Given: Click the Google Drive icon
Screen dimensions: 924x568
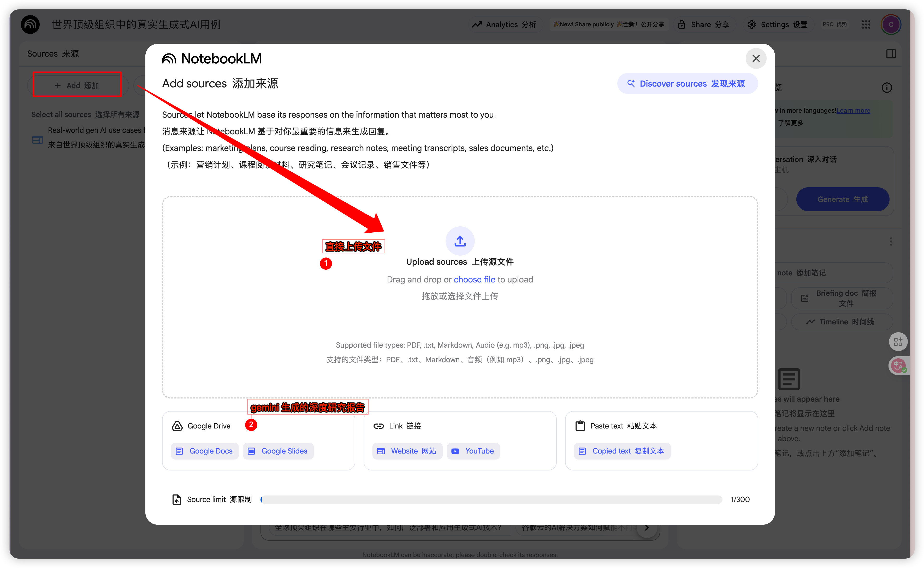Looking at the screenshot, I should pos(177,426).
